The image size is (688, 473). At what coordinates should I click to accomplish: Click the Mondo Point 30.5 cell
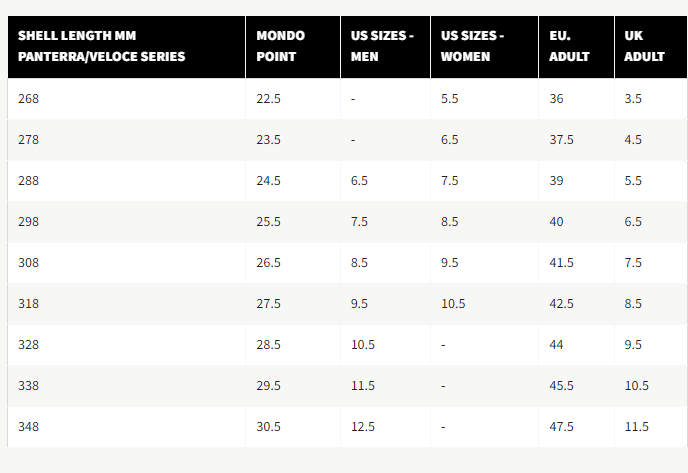[269, 427]
